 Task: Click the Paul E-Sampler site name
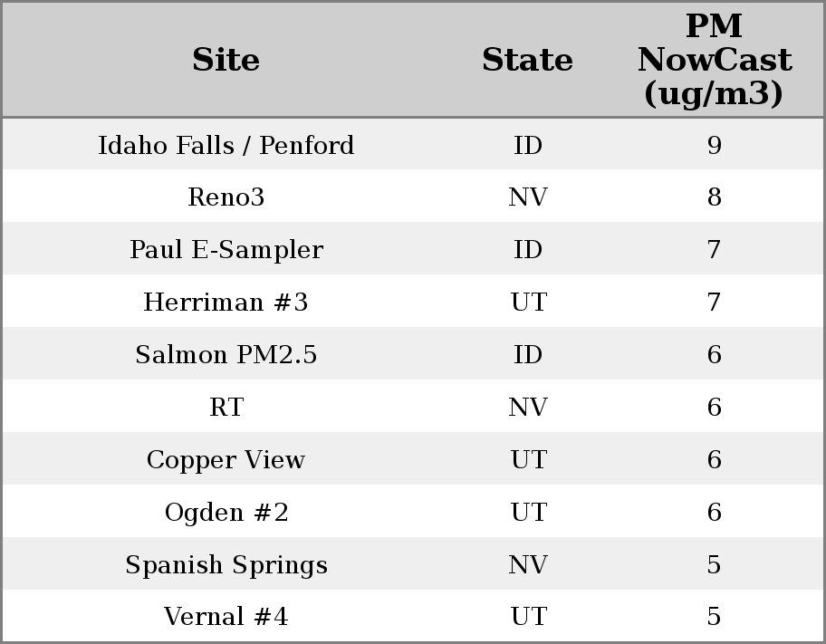coord(226,250)
